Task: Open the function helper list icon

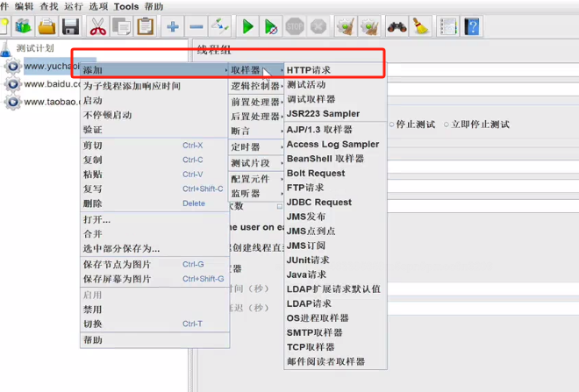Action: point(448,26)
